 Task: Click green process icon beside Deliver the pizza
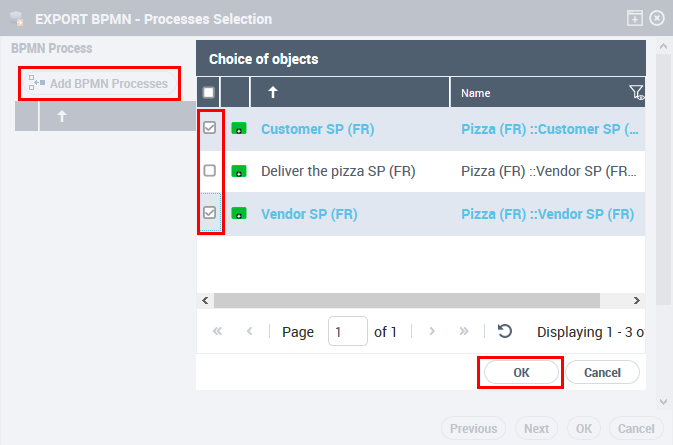click(x=239, y=171)
